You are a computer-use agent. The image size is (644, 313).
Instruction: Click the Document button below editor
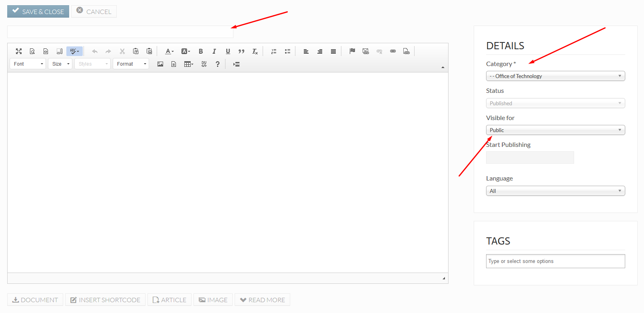pyautogui.click(x=35, y=300)
